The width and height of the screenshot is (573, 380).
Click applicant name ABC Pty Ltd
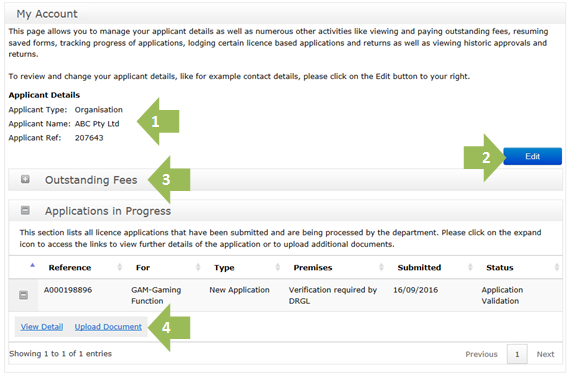pyautogui.click(x=97, y=124)
